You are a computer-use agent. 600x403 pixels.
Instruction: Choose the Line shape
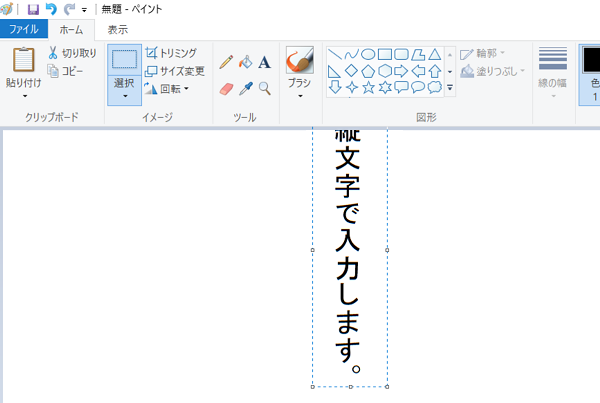[x=335, y=54]
